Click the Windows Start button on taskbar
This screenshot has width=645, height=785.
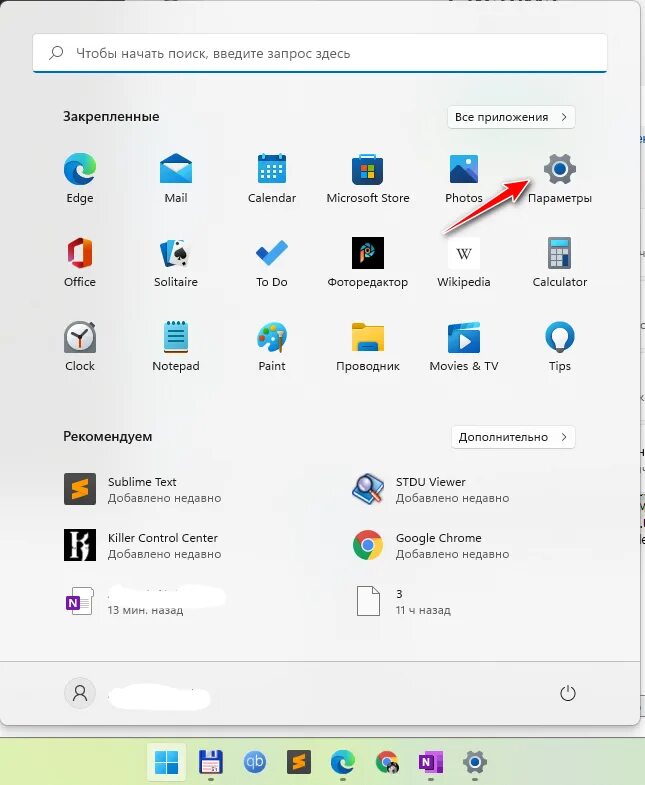(x=166, y=762)
